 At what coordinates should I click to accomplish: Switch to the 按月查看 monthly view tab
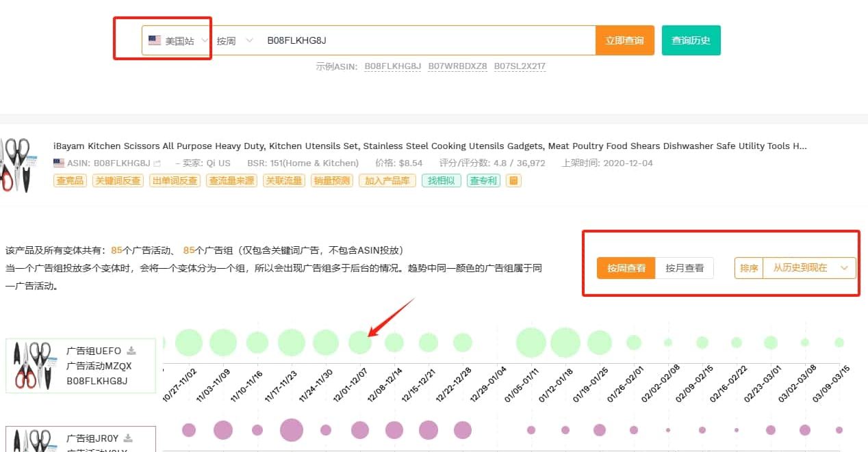click(685, 268)
